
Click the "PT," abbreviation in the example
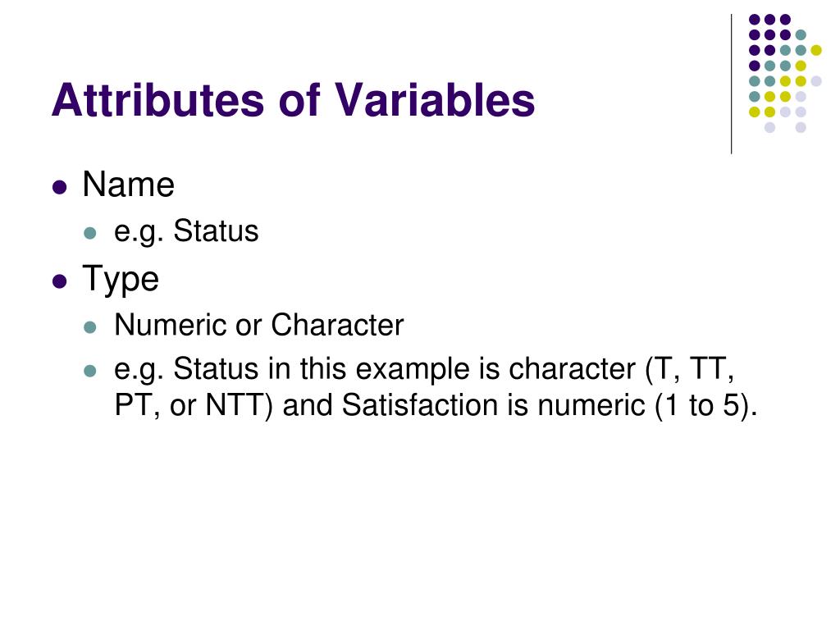(135, 406)
